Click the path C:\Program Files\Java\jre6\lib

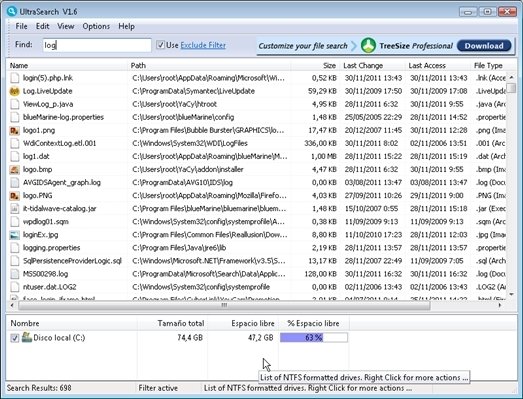click(179, 248)
